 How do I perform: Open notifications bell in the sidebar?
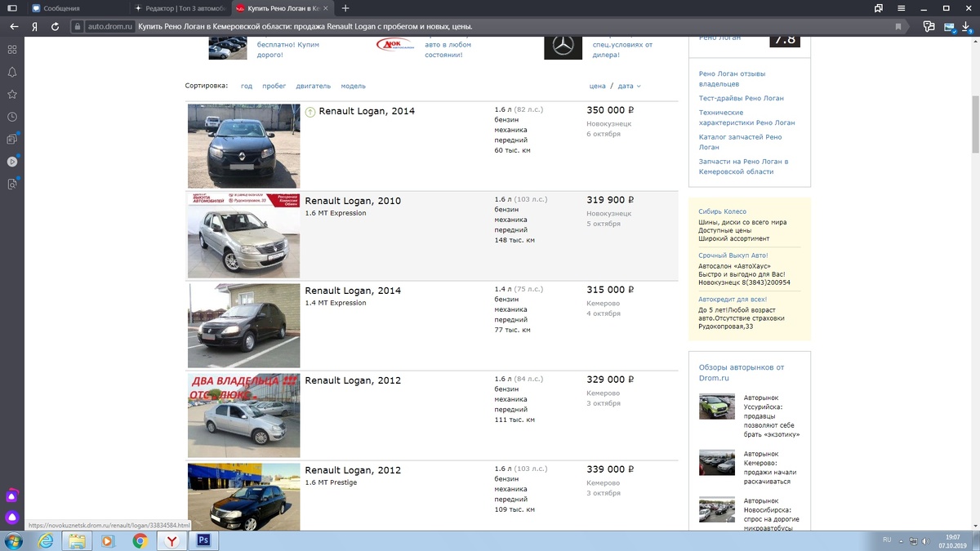click(12, 72)
